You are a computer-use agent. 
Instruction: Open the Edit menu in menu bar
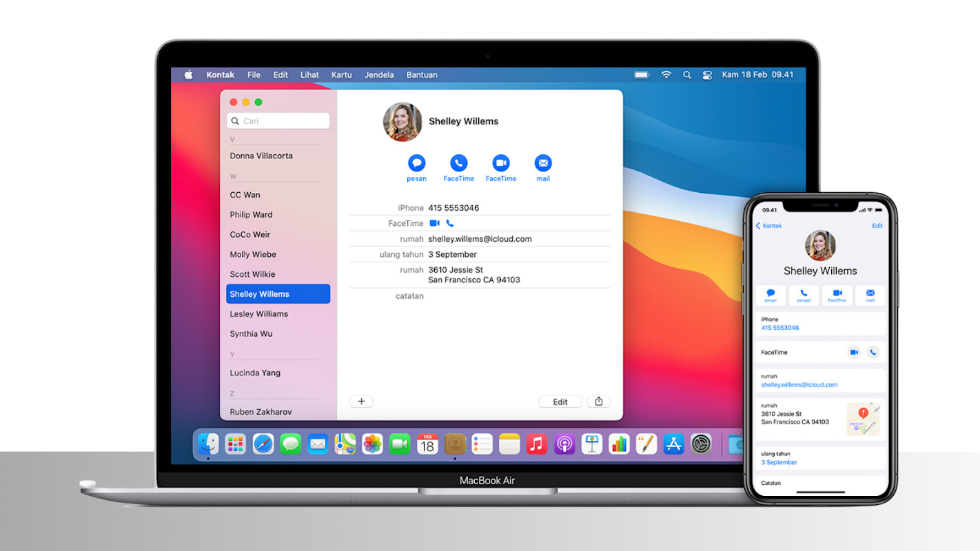click(280, 74)
